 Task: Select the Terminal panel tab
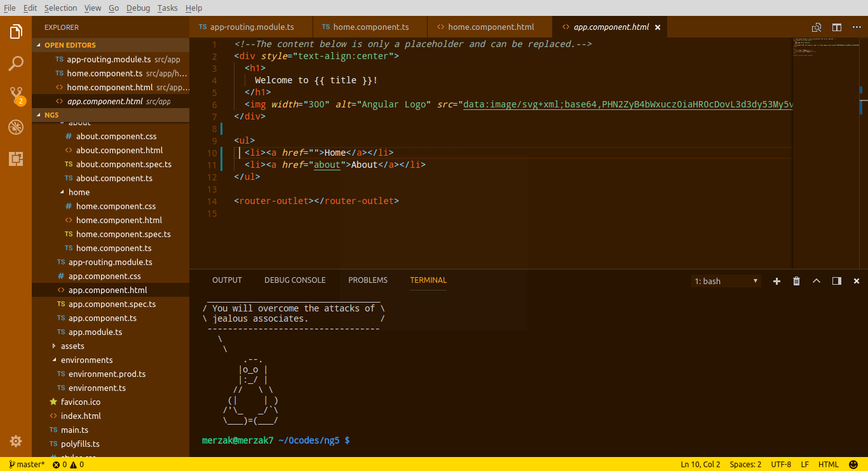(428, 280)
